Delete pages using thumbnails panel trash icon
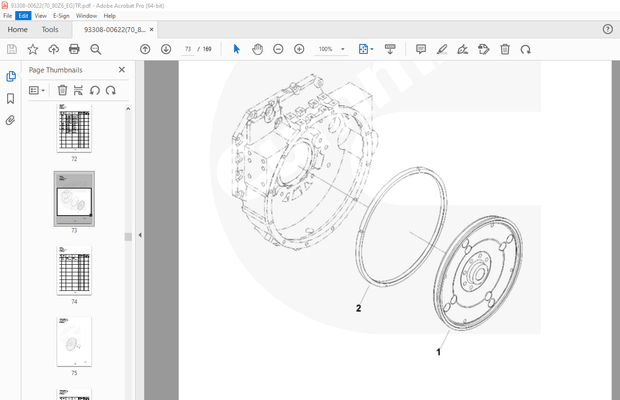This screenshot has height=400, width=620. 62,91
